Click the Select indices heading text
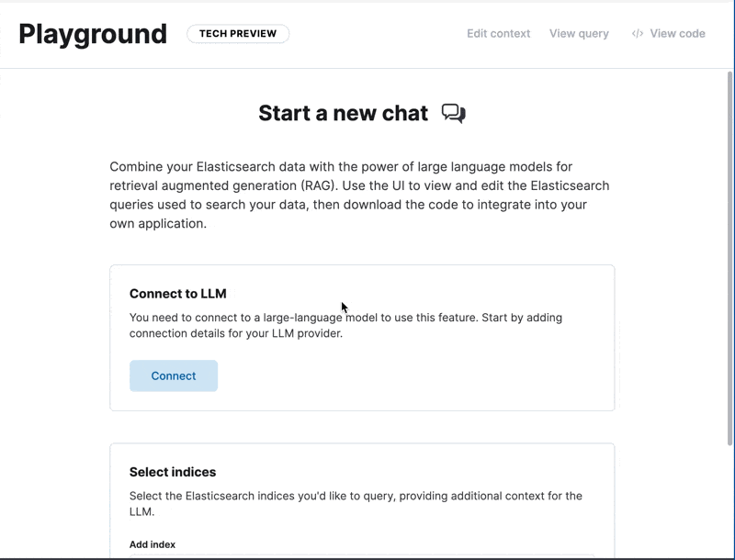735x560 pixels. [x=171, y=471]
